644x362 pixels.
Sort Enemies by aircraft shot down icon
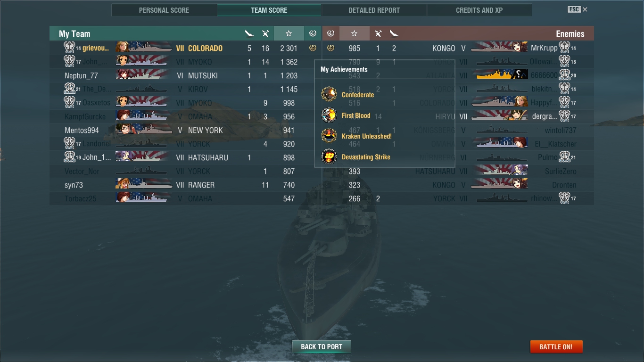click(378, 33)
